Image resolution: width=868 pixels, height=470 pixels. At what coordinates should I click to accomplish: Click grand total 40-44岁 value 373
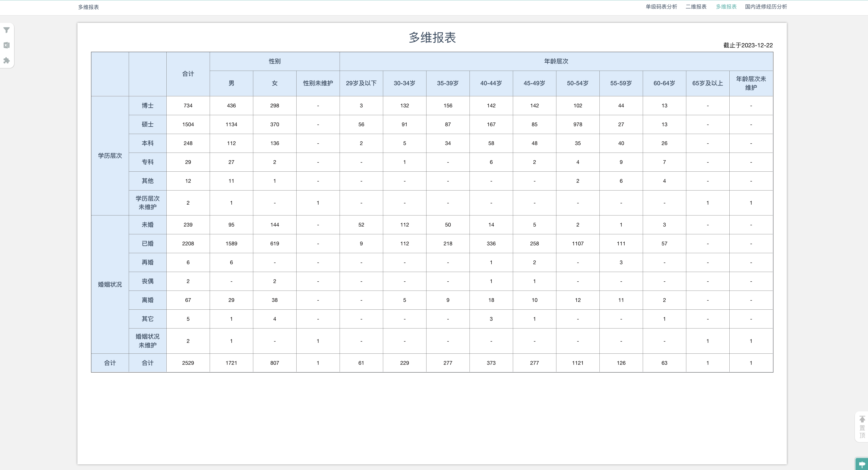coord(491,363)
